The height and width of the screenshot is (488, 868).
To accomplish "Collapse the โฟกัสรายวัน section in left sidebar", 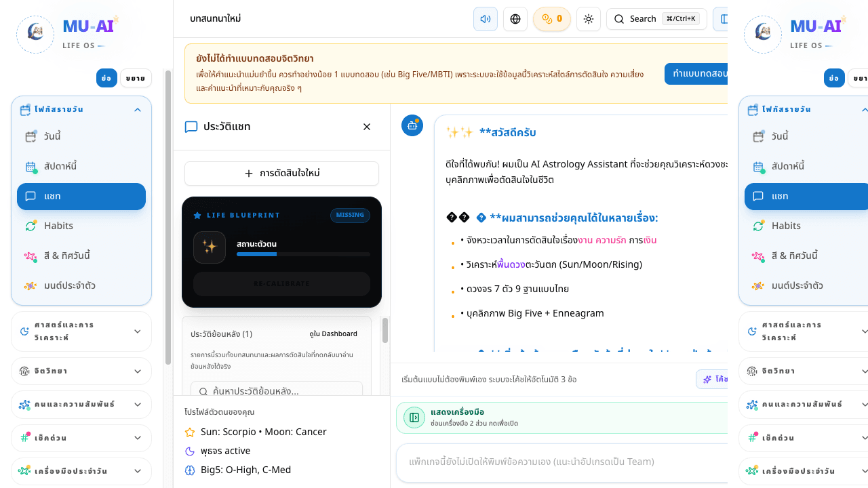I will [138, 109].
